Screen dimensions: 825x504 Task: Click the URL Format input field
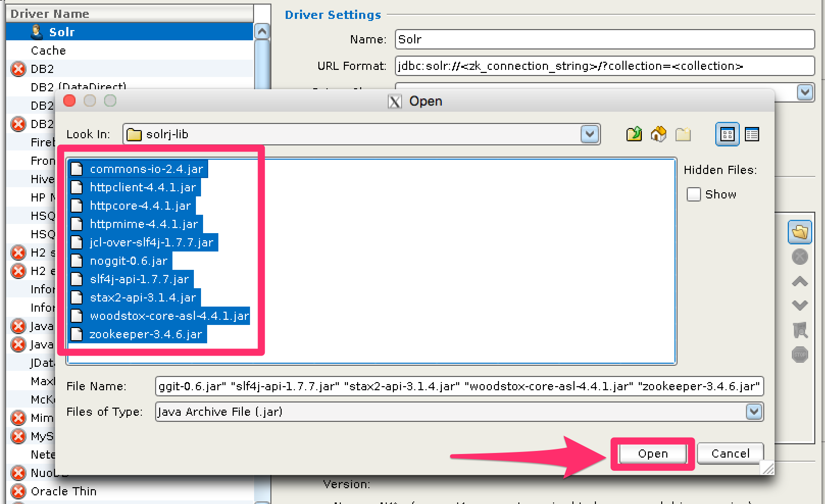604,66
